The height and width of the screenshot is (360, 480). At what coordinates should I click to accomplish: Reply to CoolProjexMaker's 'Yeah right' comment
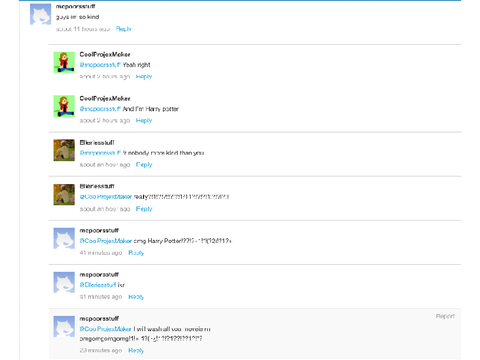click(144, 76)
